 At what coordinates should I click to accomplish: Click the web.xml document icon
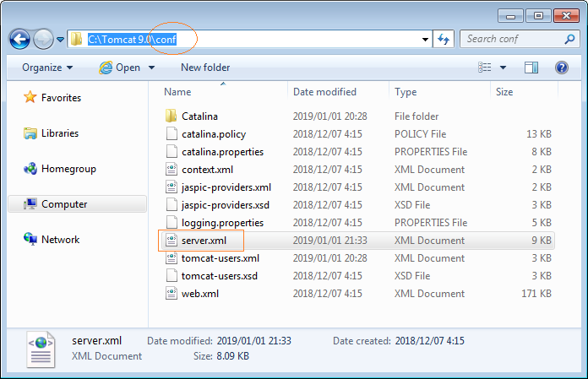[x=171, y=293]
